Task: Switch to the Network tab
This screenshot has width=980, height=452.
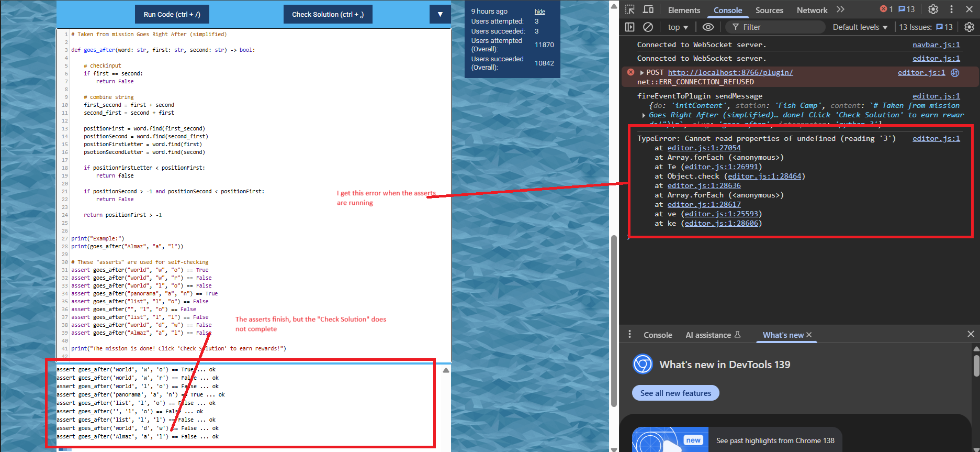Action: [x=812, y=10]
